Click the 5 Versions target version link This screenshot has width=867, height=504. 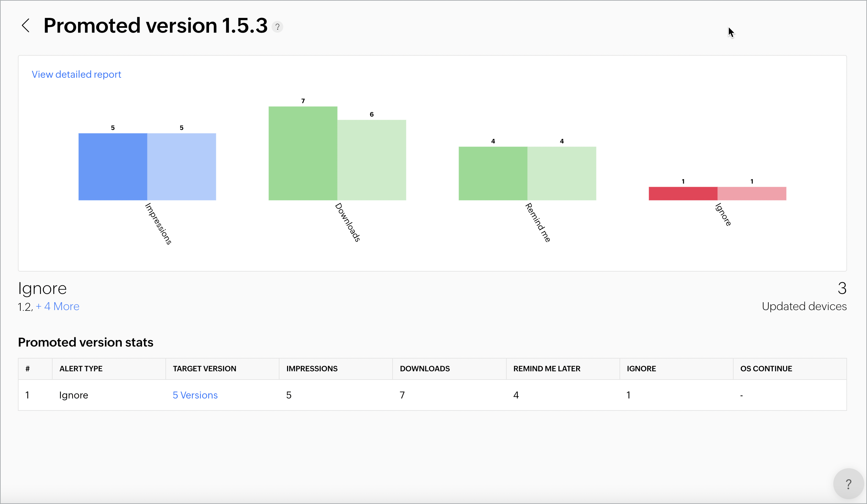coord(195,395)
